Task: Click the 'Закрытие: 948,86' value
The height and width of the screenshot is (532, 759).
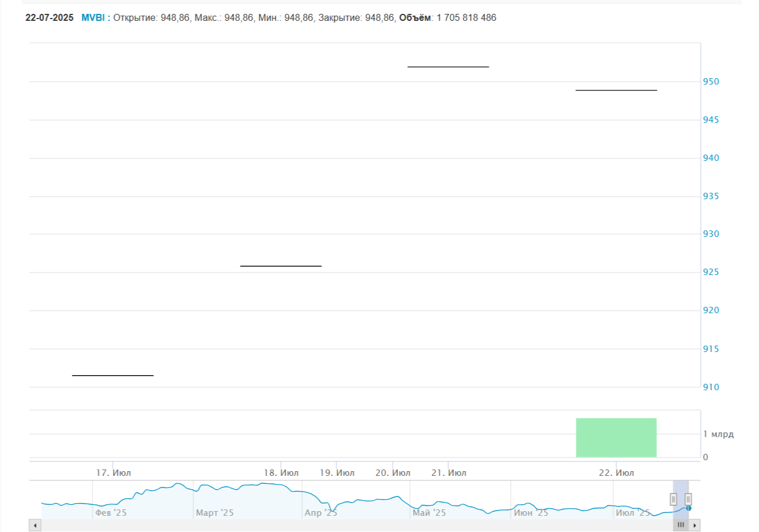Action: 357,18
